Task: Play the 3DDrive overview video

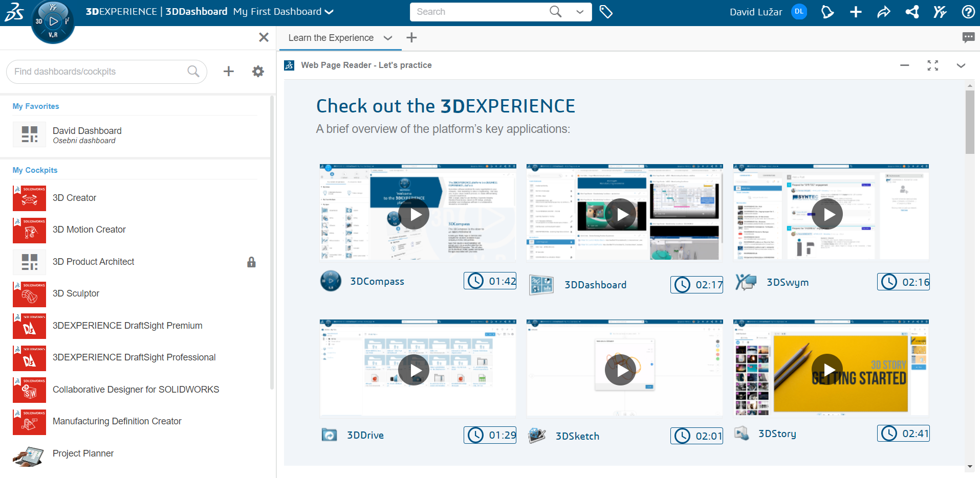Action: pyautogui.click(x=413, y=370)
